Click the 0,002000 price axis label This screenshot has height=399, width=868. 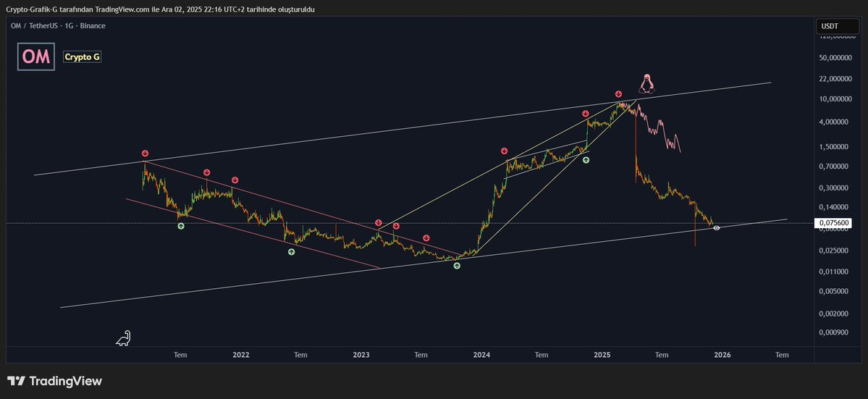click(x=835, y=314)
